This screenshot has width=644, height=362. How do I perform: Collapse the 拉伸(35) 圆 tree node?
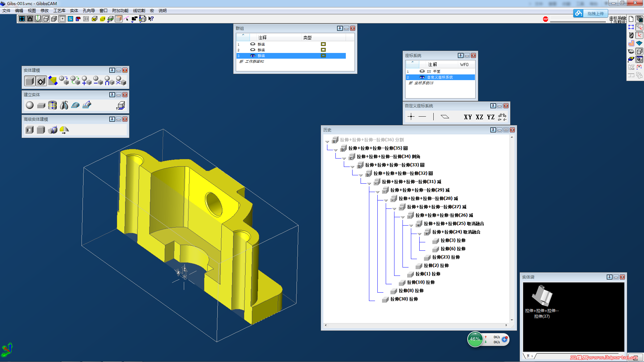click(x=336, y=150)
